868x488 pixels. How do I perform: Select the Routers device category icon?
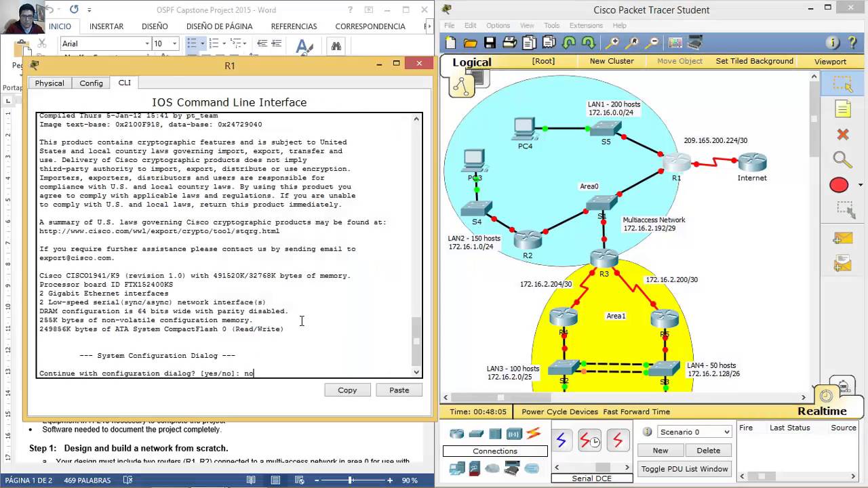click(x=457, y=434)
